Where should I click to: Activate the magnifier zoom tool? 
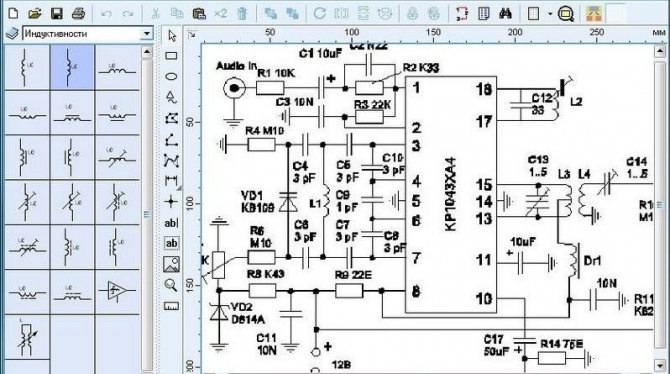point(171,285)
